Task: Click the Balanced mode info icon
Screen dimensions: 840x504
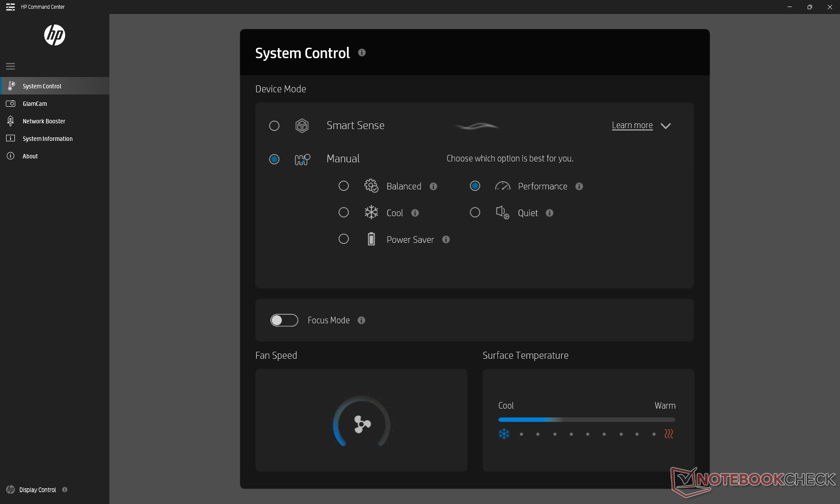Action: [433, 186]
